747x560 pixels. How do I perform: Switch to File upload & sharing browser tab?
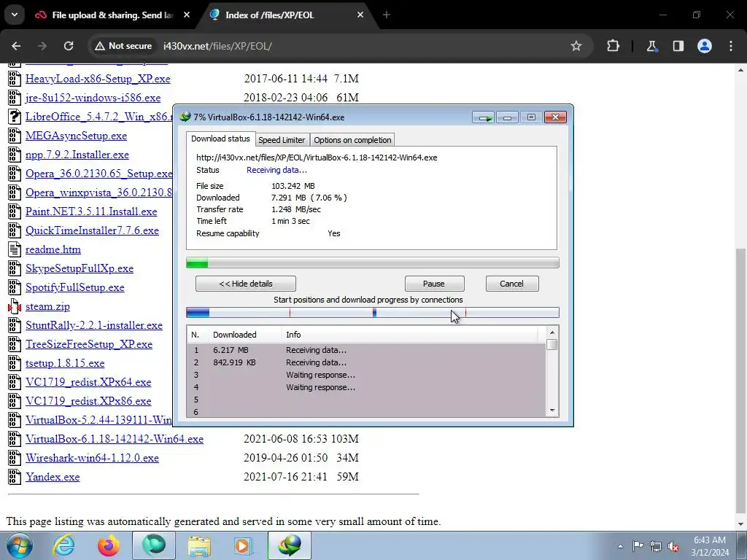pyautogui.click(x=112, y=15)
